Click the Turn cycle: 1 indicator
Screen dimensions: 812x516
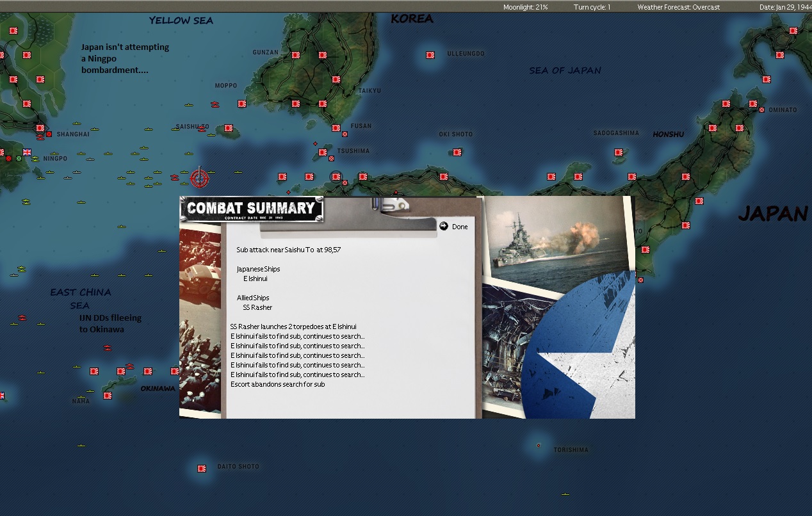pos(592,7)
